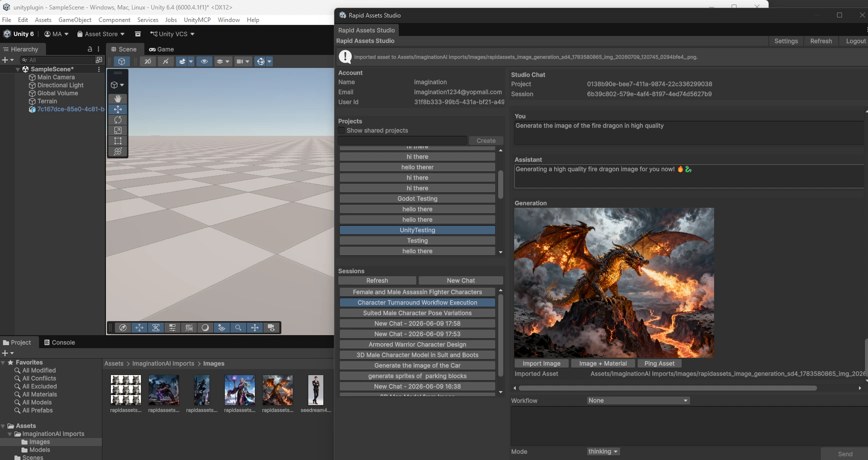The width and height of the screenshot is (868, 460).
Task: Select Terrain object in Hierarchy
Action: coord(47,101)
